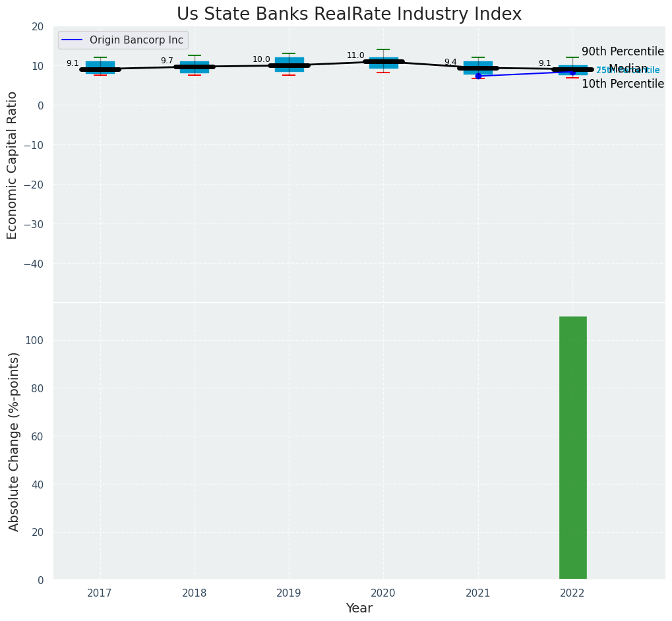Viewport: 672px width, 621px height.
Task: Click the tall green bar for 2022
Action: 572,448
